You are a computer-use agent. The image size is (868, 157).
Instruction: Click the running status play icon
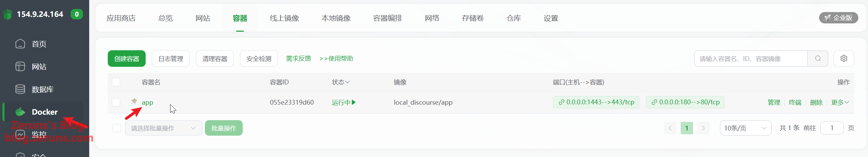354,102
